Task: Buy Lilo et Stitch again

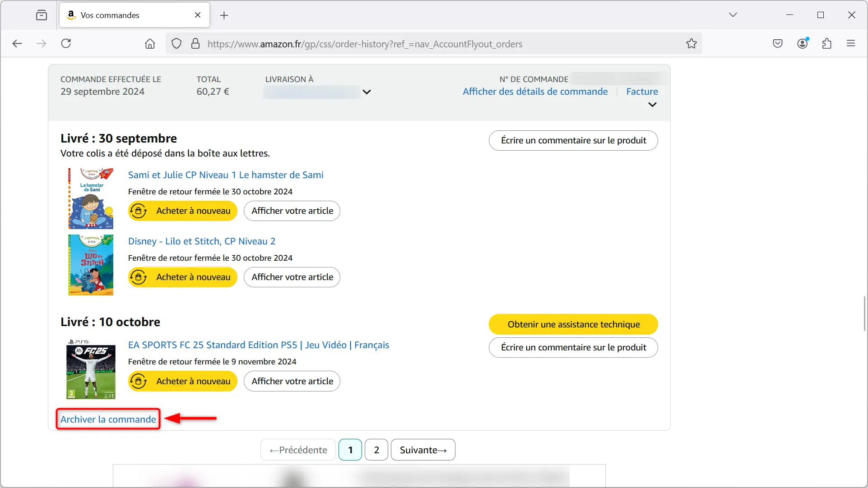Action: pyautogui.click(x=183, y=277)
